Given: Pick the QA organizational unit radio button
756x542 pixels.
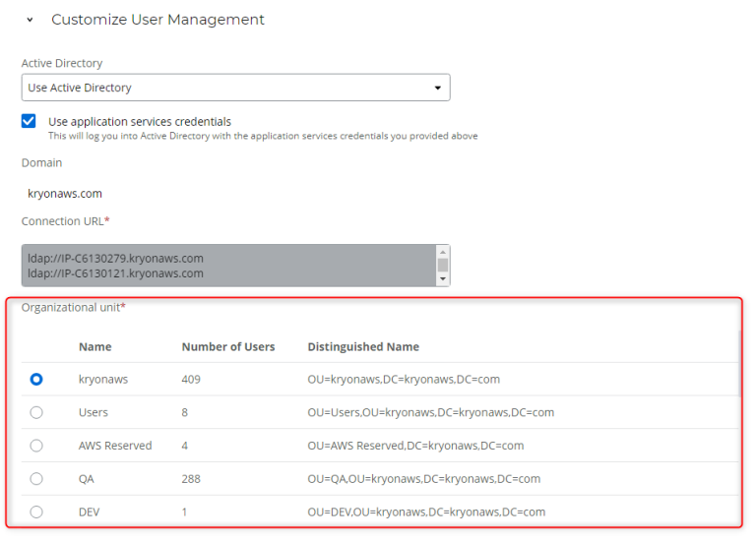Looking at the screenshot, I should 36,479.
